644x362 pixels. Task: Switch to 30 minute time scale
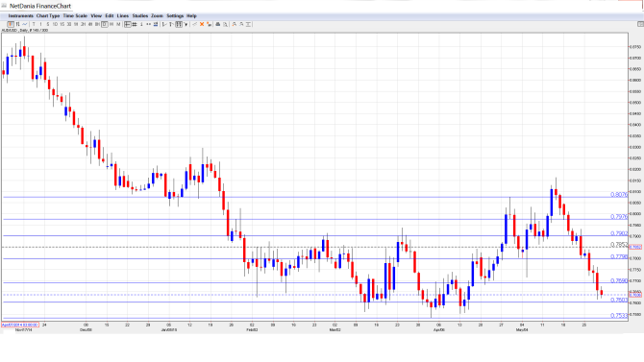click(x=69, y=24)
